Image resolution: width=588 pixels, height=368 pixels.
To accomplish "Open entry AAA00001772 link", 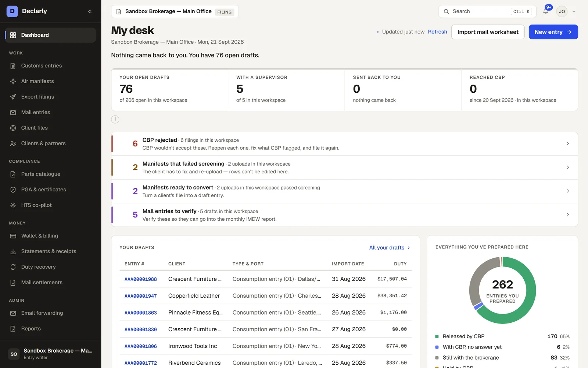I will [140, 363].
